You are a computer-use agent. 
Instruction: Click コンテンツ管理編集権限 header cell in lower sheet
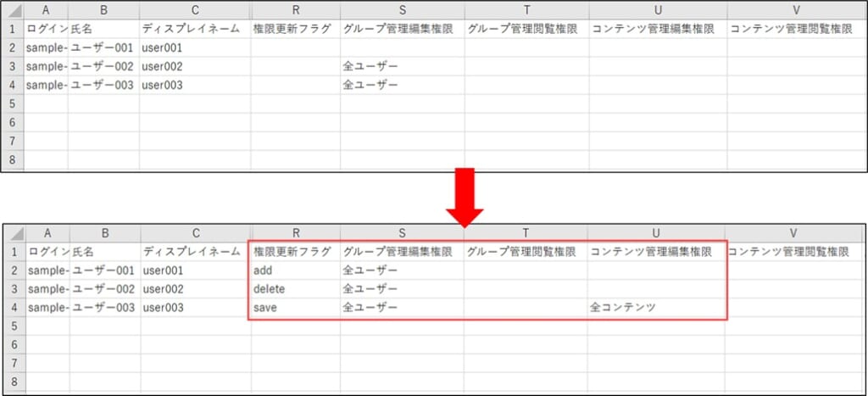(656, 252)
